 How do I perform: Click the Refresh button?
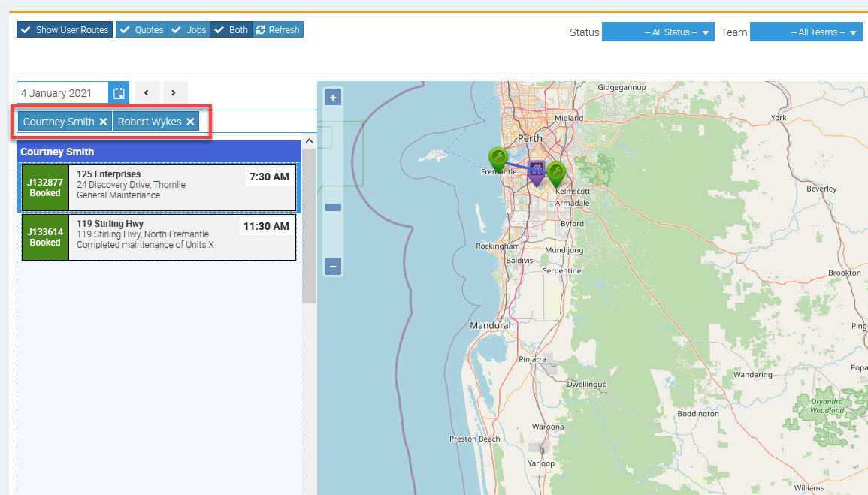277,30
